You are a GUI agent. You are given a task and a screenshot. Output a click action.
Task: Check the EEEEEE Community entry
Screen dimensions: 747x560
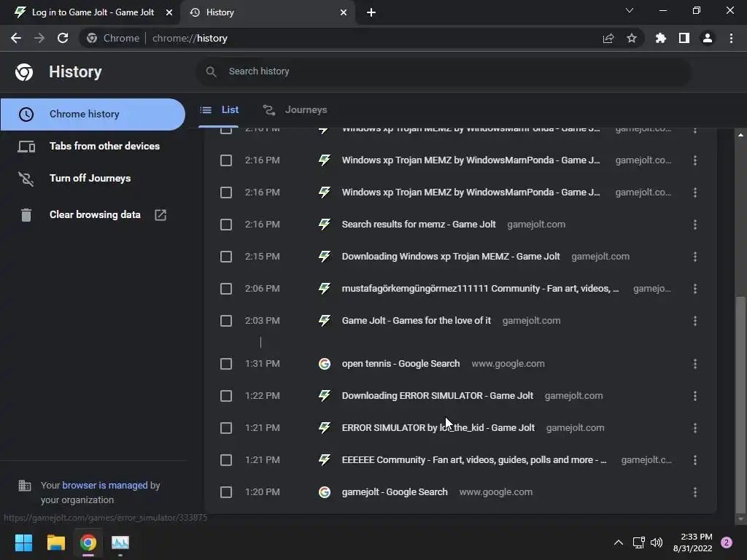226,460
